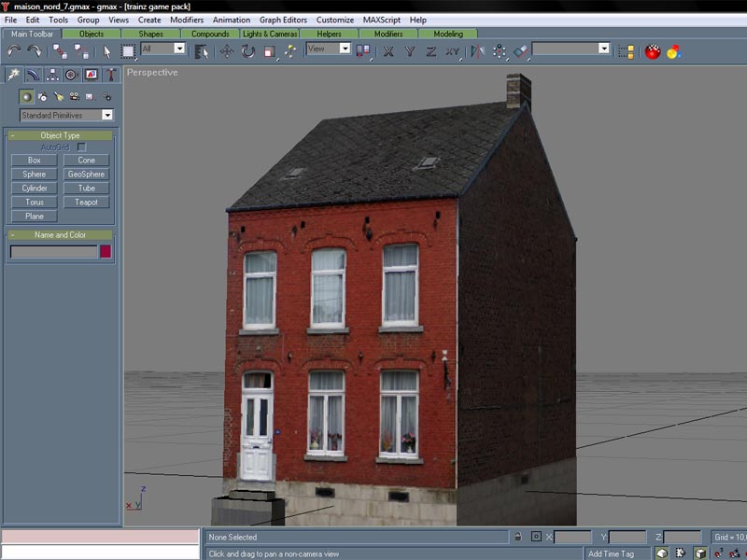The height and width of the screenshot is (560, 747).
Task: Activate the Select and Rotate tool
Action: pos(248,50)
